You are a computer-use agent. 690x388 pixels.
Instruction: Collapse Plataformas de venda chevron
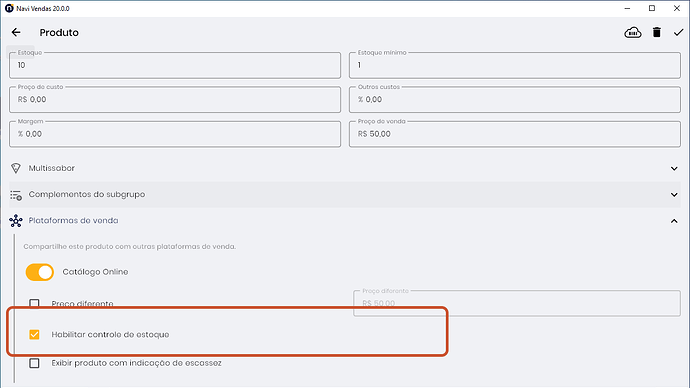[x=674, y=221]
